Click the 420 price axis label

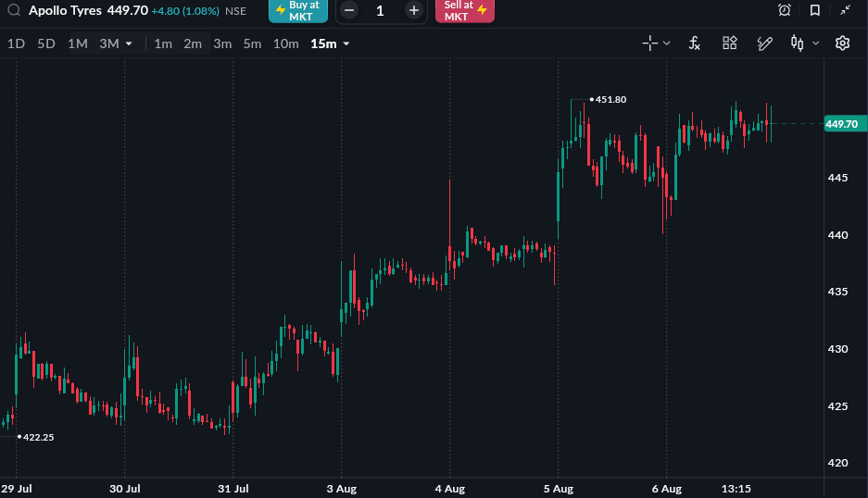point(837,463)
